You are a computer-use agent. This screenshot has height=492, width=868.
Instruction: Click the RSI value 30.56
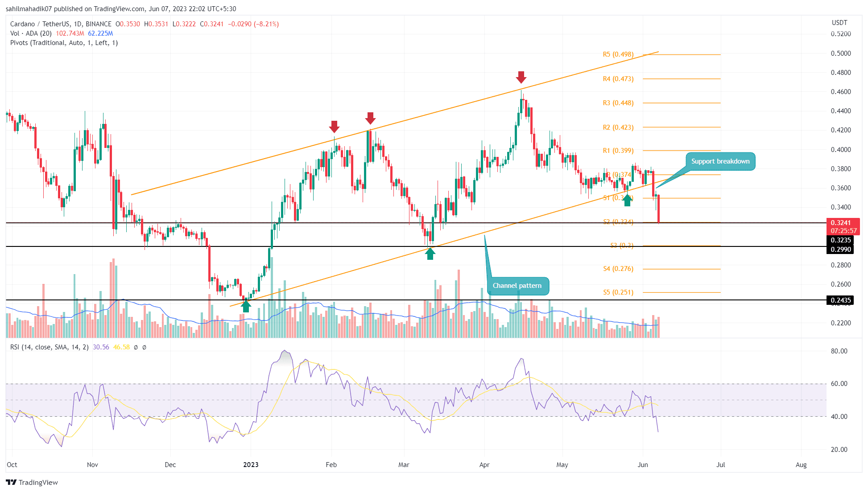click(101, 347)
